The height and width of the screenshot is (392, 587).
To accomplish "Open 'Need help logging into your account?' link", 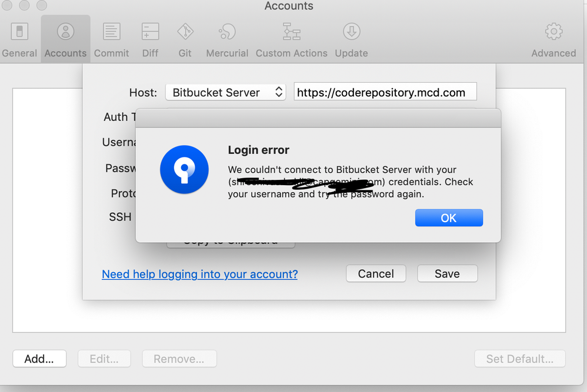I will pos(200,274).
